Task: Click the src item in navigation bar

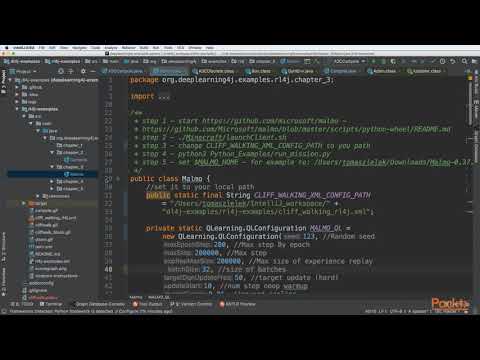Action: click(91, 61)
